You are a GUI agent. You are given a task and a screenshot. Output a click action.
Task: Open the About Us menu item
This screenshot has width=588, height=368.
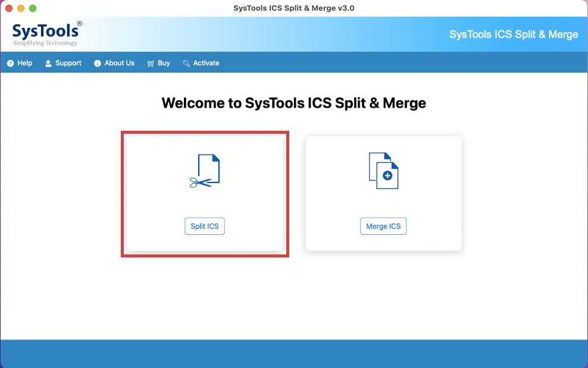(114, 63)
